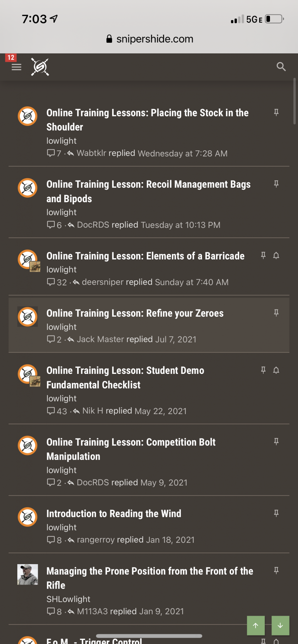298x644 pixels.
Task: Click the red 12 notifications badge
Action: pos(11,57)
